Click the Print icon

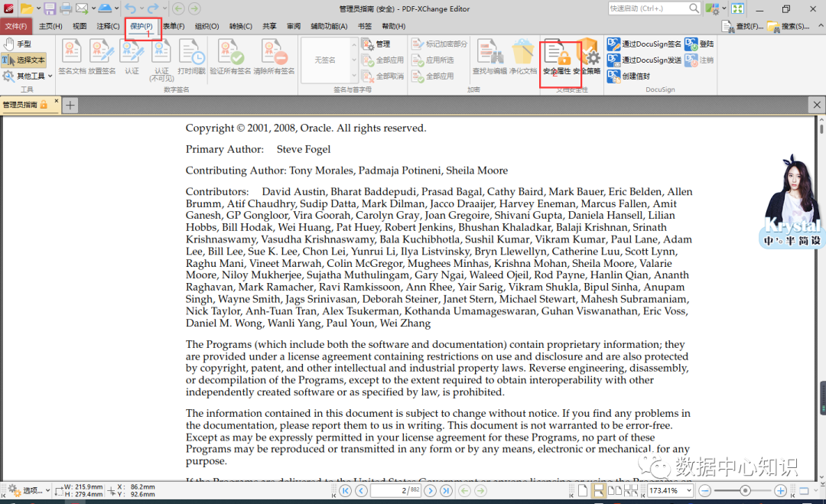(66, 8)
